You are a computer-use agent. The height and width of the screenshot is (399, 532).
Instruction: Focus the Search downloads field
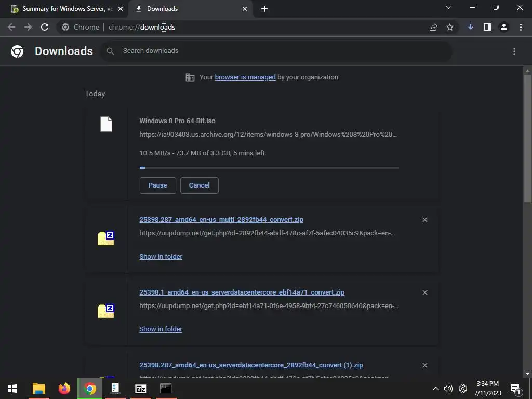tap(276, 51)
